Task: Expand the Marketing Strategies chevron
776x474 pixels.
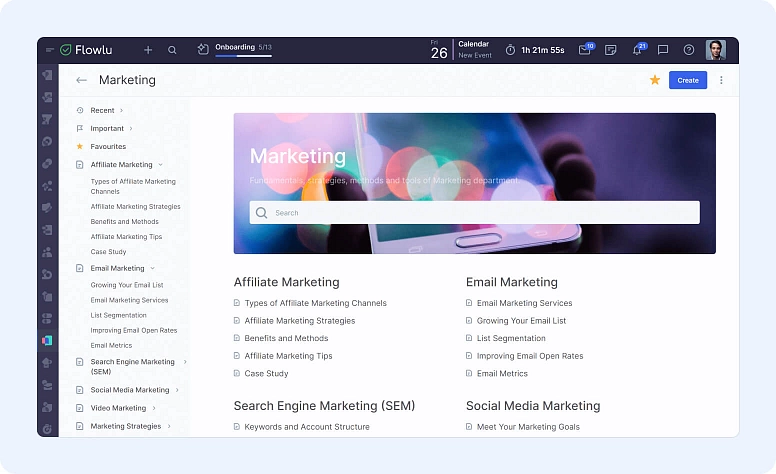Action: [x=169, y=426]
